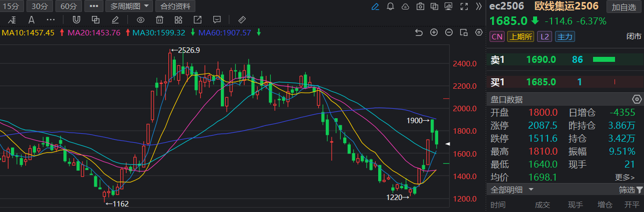
Task: Click the 开平 column header
Action: pyautogui.click(x=632, y=205)
